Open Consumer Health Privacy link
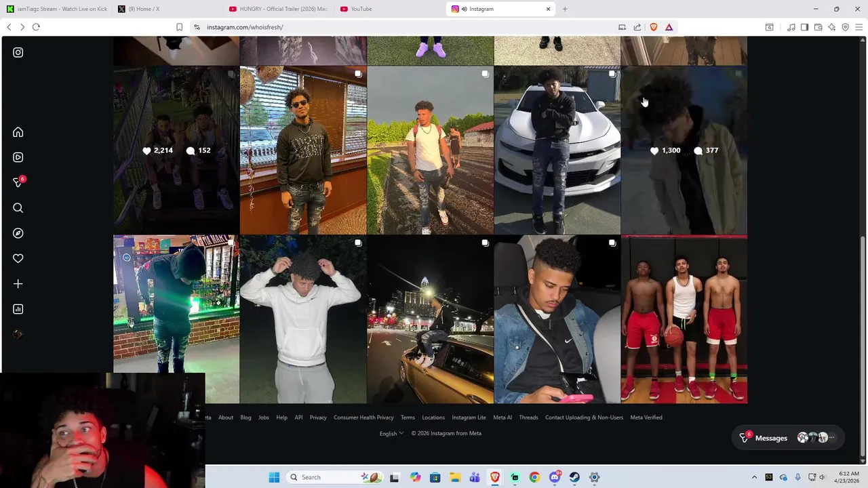 (x=363, y=418)
